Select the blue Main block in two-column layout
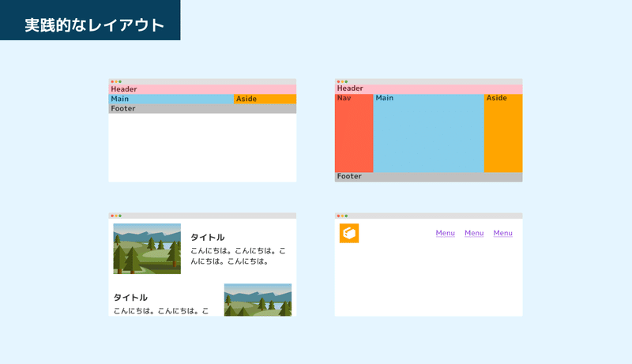This screenshot has height=364, width=632. tap(171, 99)
